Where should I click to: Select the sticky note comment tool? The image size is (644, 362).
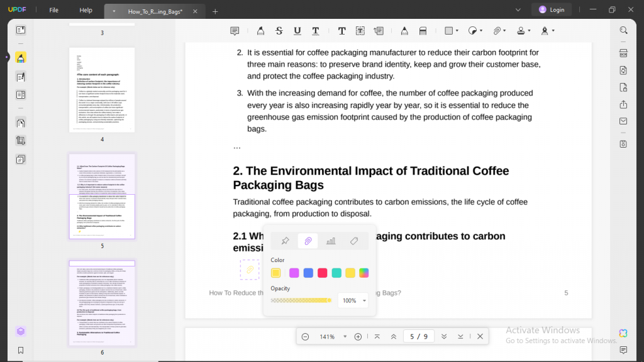click(x=235, y=30)
